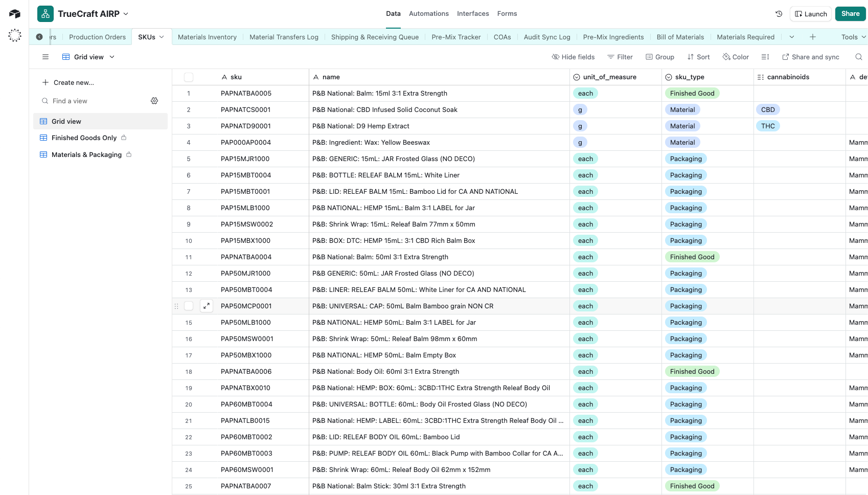Viewport: 868px width, 495px height.
Task: Click the unit_of_measure single-select field icon
Action: pyautogui.click(x=577, y=77)
